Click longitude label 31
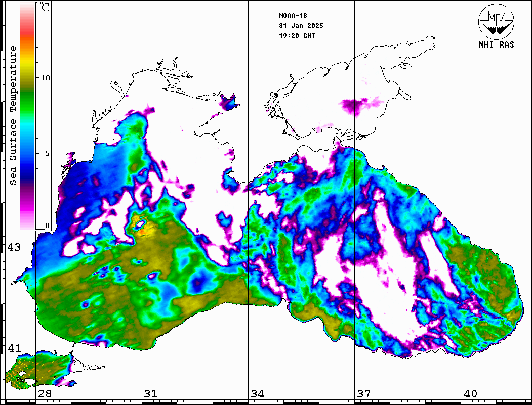This screenshot has width=532, height=405. coord(151,394)
